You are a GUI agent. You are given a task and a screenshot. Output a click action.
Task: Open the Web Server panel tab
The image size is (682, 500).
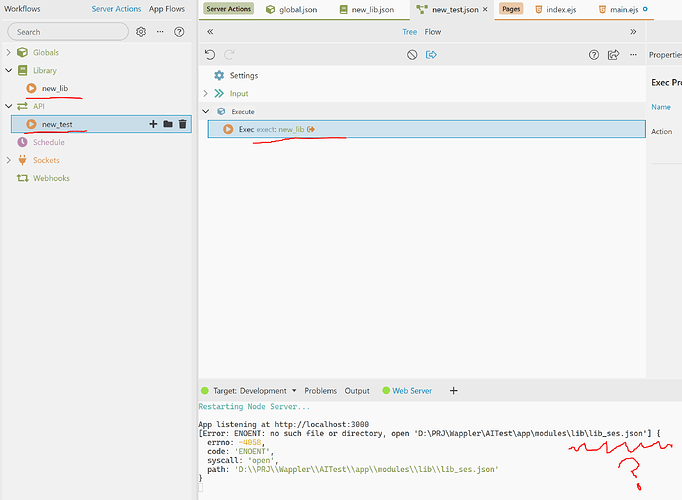click(x=407, y=390)
